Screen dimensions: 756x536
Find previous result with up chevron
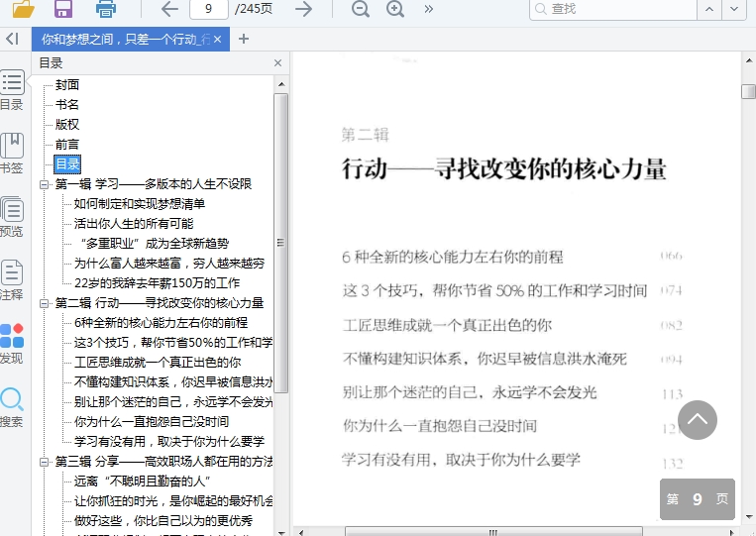[709, 9]
